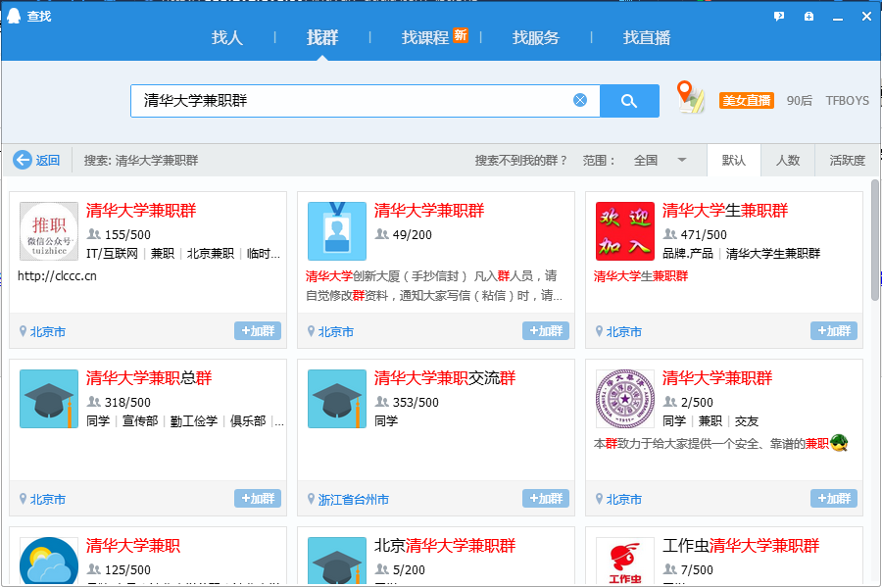Image resolution: width=882 pixels, height=588 pixels.
Task: Open graduation cap avatar of 清华大学兼职总群
Action: pyautogui.click(x=49, y=399)
